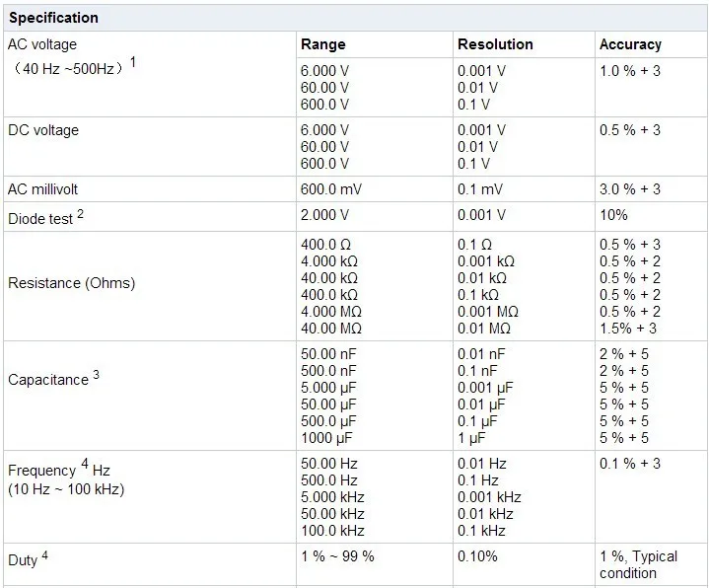This screenshot has width=709, height=588.
Task: Click the 40.00 MΩ resistance range
Action: pyautogui.click(x=331, y=329)
